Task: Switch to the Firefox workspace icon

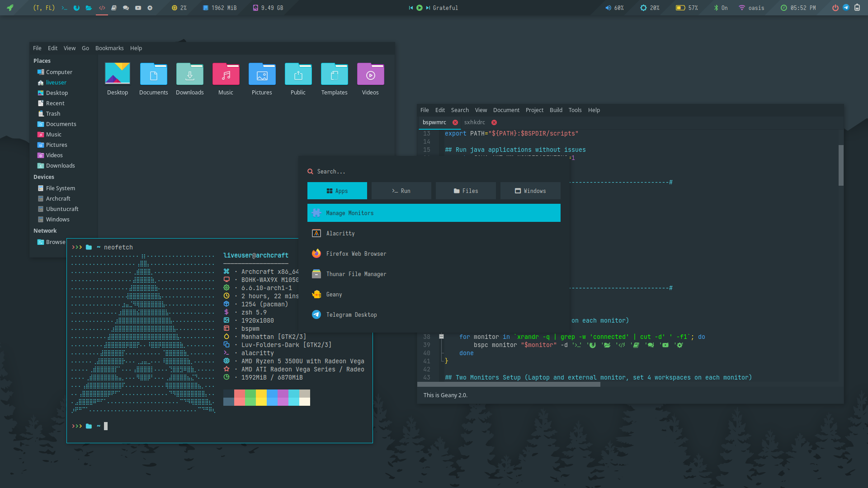Action: pos(77,8)
